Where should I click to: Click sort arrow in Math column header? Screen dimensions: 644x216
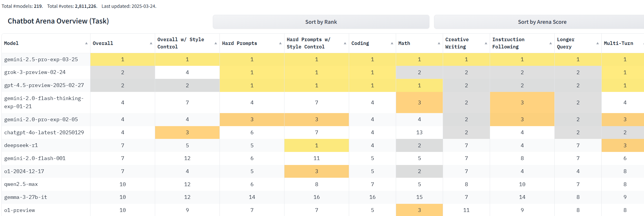pos(439,43)
